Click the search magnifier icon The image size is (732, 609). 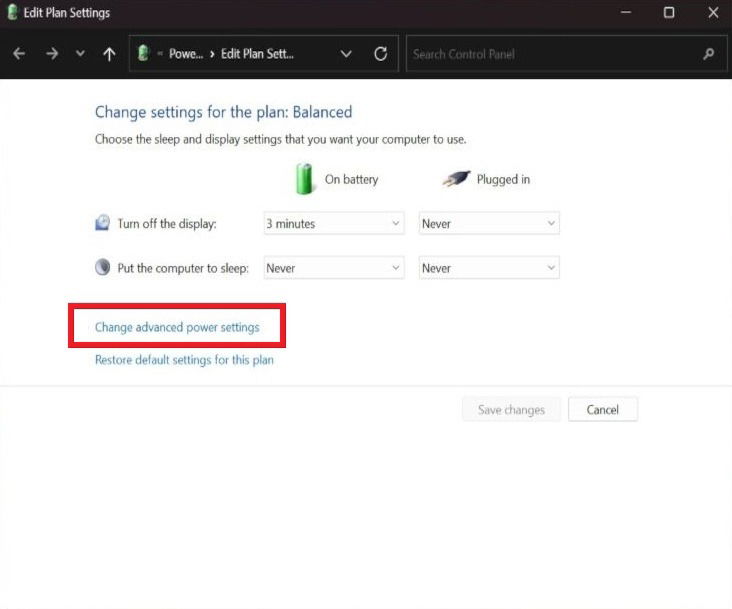(708, 54)
